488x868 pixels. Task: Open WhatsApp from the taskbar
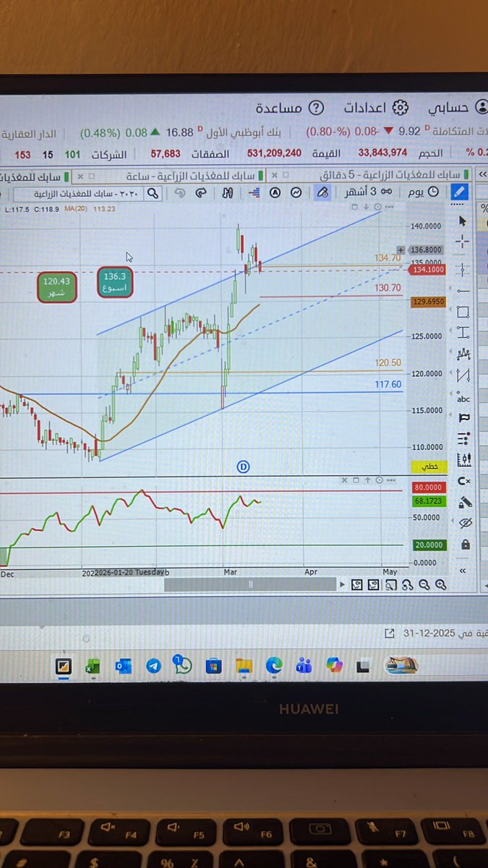[182, 666]
